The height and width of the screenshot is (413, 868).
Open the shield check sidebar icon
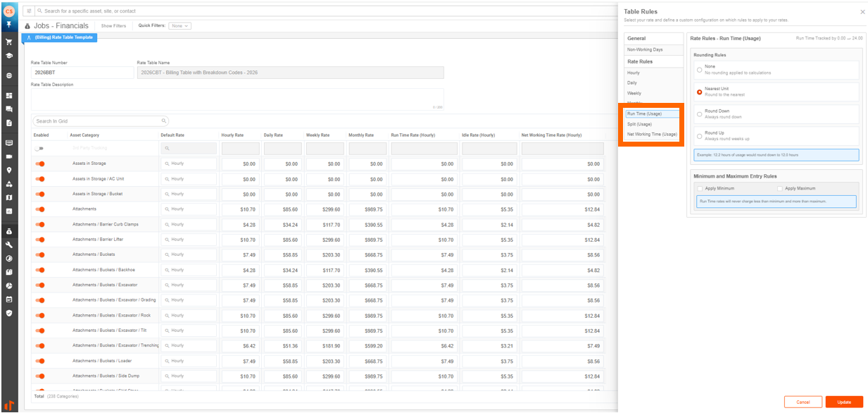tap(9, 313)
